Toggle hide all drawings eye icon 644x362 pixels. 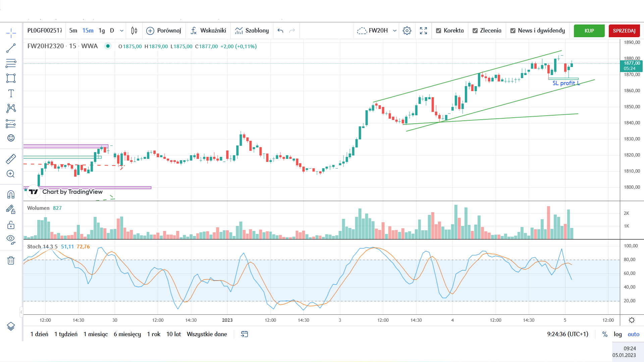pos(11,239)
